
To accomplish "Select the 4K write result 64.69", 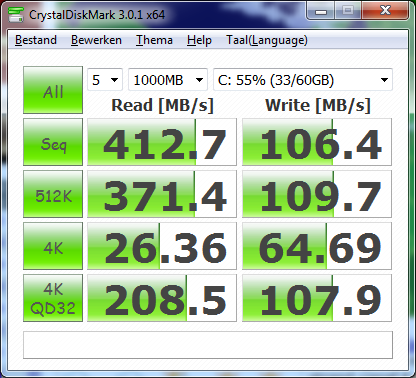I will [317, 246].
